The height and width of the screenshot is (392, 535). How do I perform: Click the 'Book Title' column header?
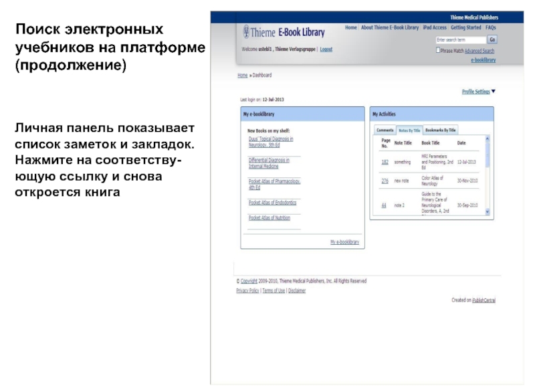point(430,143)
